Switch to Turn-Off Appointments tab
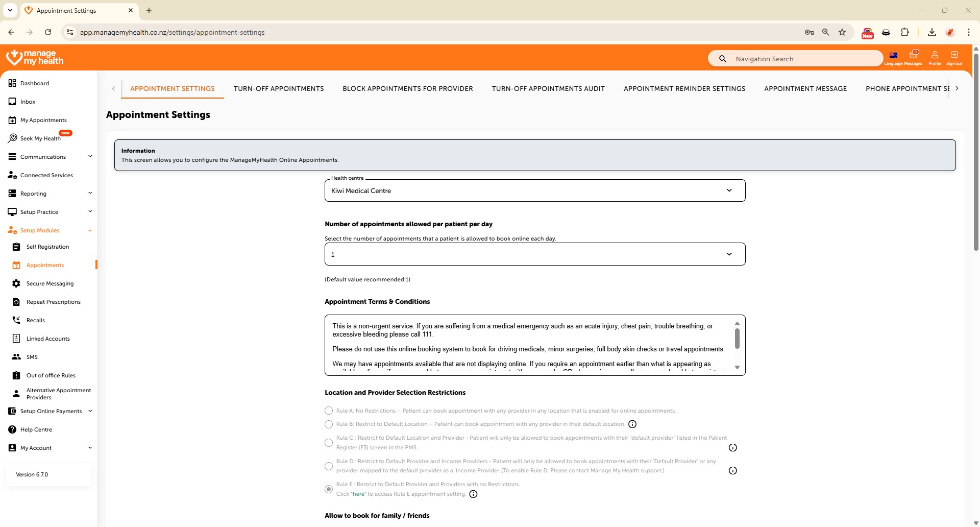 tap(279, 89)
